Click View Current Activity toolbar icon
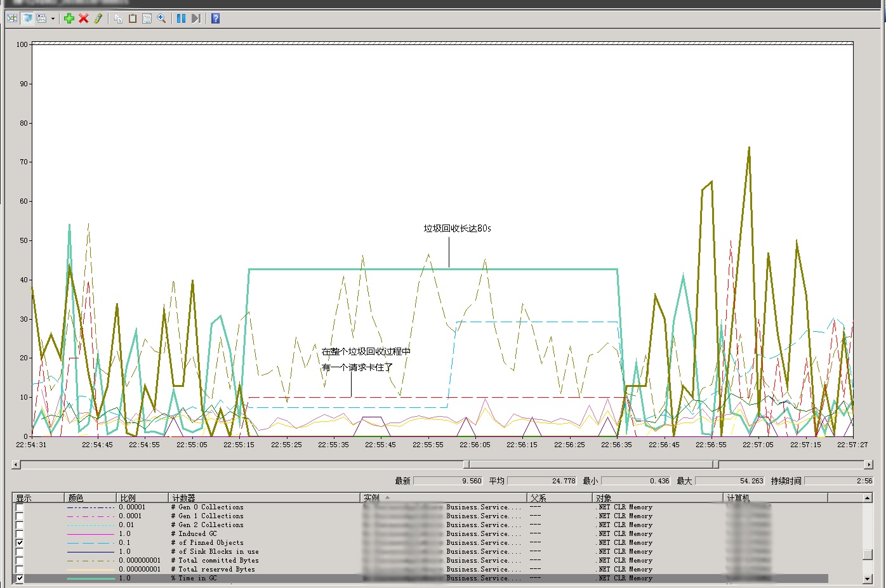Screen dimensions: 886x588 click(x=12, y=18)
